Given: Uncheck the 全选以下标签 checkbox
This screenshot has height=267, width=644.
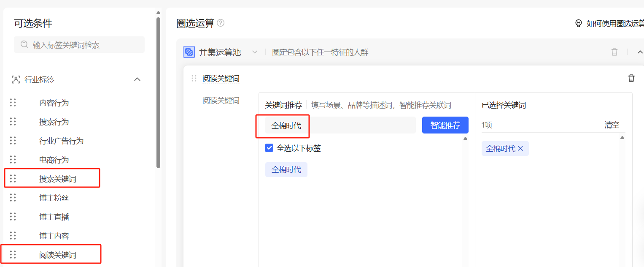Looking at the screenshot, I should click(269, 148).
